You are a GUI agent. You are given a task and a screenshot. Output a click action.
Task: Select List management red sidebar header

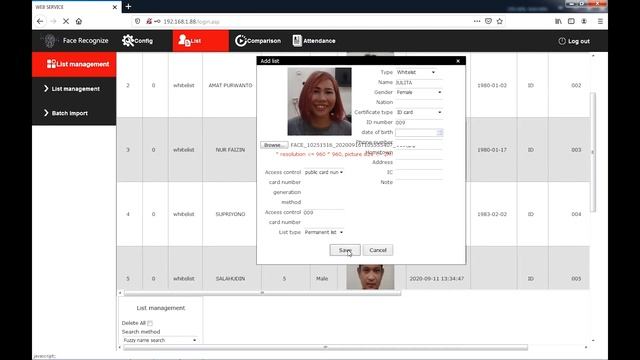coord(74,64)
